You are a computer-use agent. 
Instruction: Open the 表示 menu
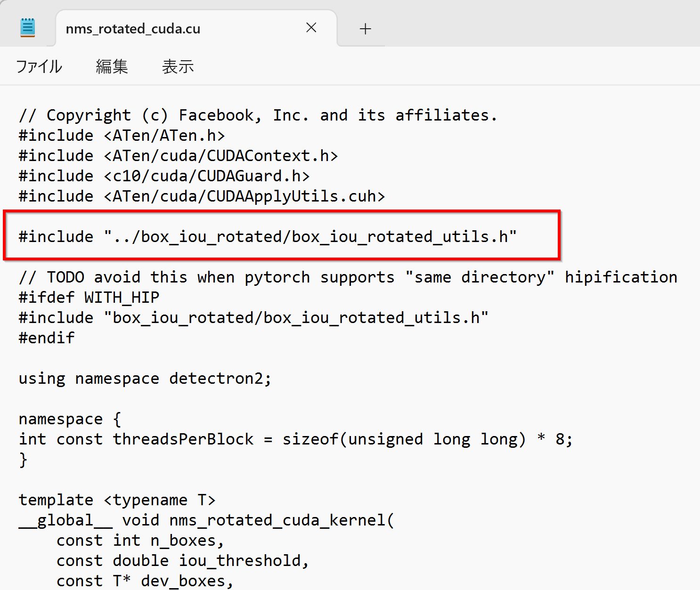coord(178,66)
